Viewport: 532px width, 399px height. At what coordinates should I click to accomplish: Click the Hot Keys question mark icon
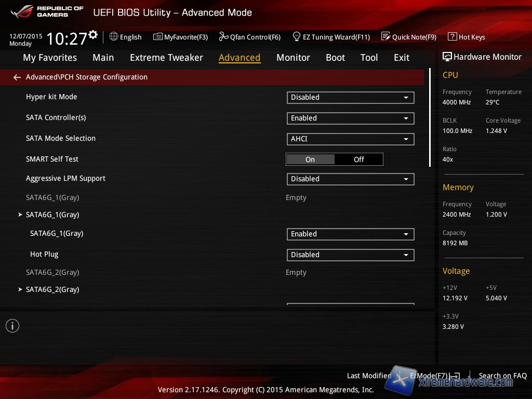coord(452,37)
